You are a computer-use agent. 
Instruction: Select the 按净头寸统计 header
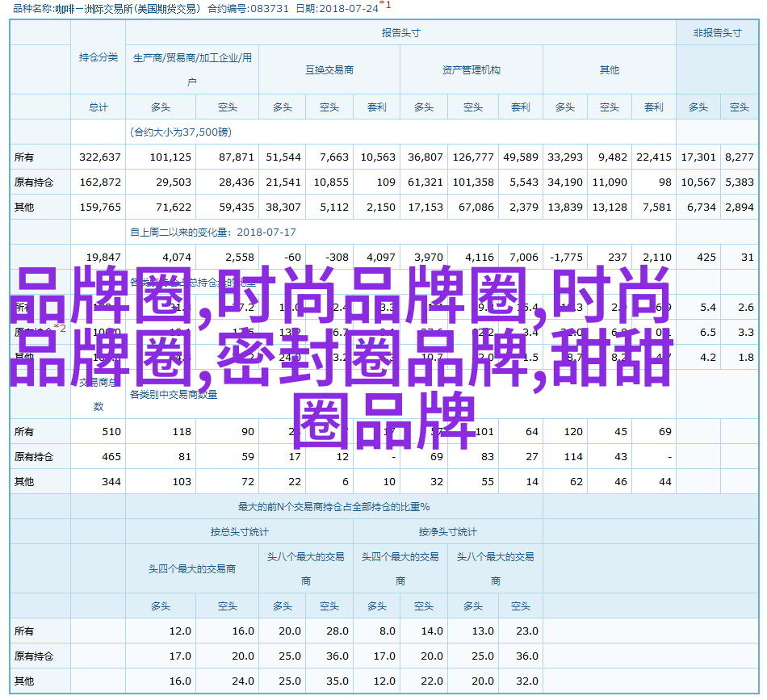[x=447, y=532]
